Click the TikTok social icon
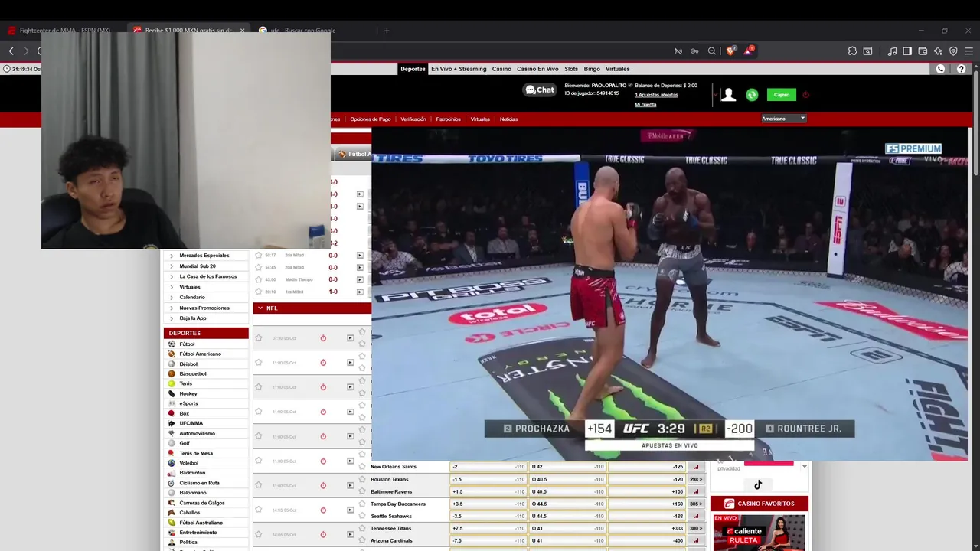Viewport: 980px width, 551px height. coord(758,484)
